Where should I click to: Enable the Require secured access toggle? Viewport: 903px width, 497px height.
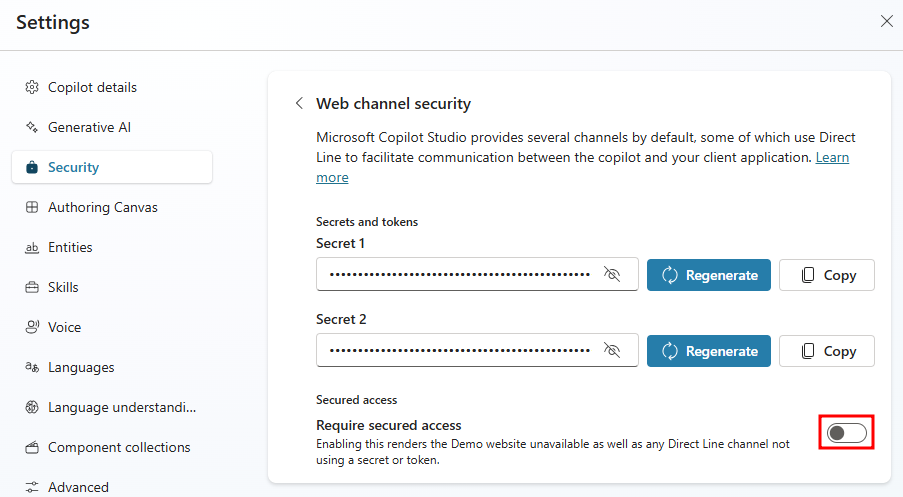847,433
